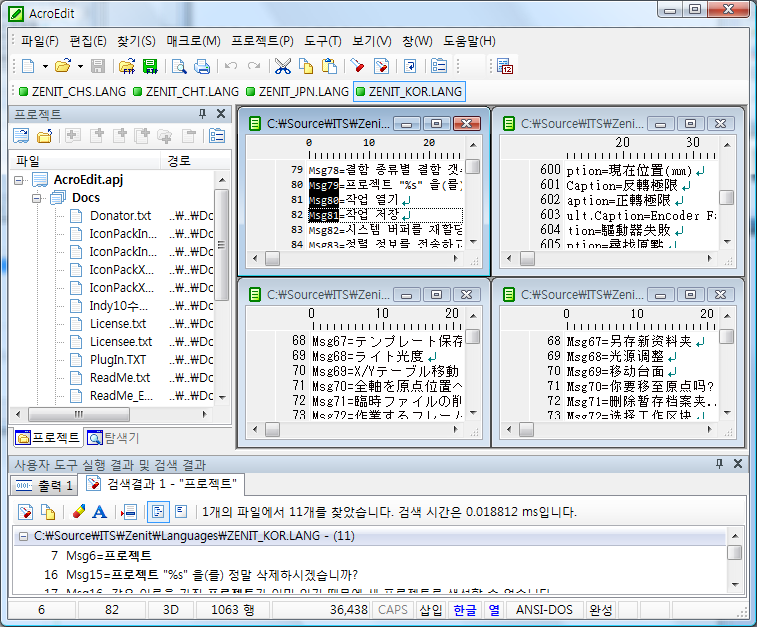Collapse ZENIT_KOR.LANG search result group
The image size is (757, 627).
[23, 536]
